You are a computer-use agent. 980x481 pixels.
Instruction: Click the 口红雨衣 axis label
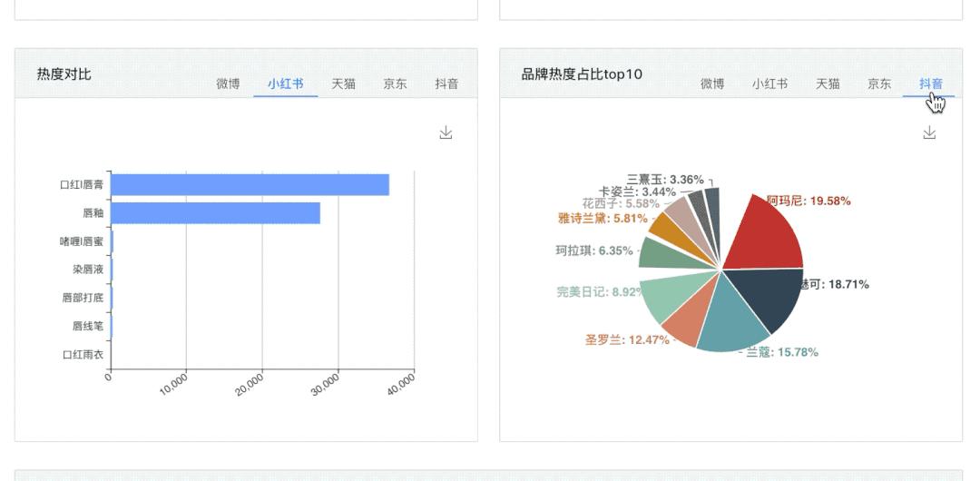pos(83,355)
